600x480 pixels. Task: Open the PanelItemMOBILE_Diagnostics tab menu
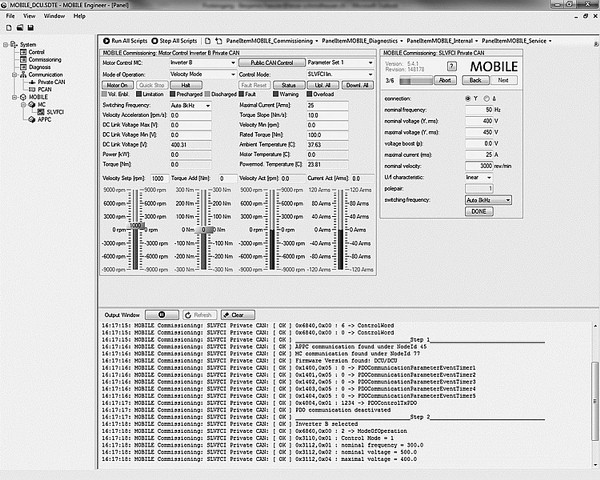[366, 39]
